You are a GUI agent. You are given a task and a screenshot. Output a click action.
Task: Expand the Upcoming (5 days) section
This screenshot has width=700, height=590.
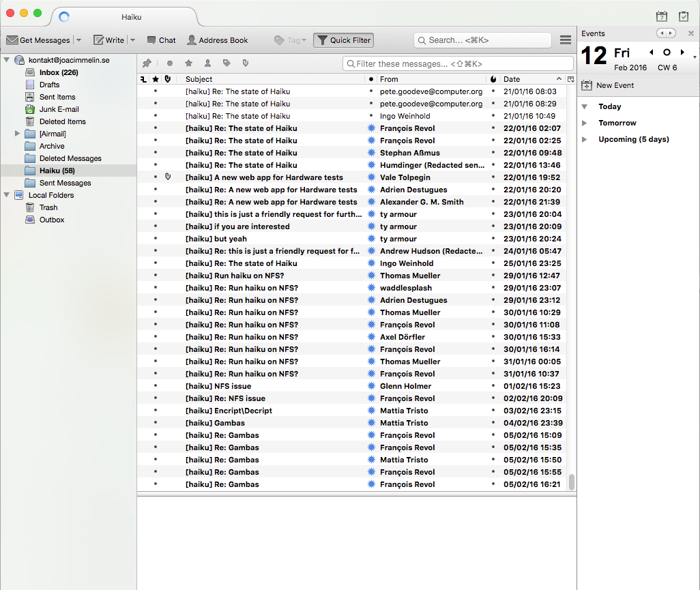point(585,139)
